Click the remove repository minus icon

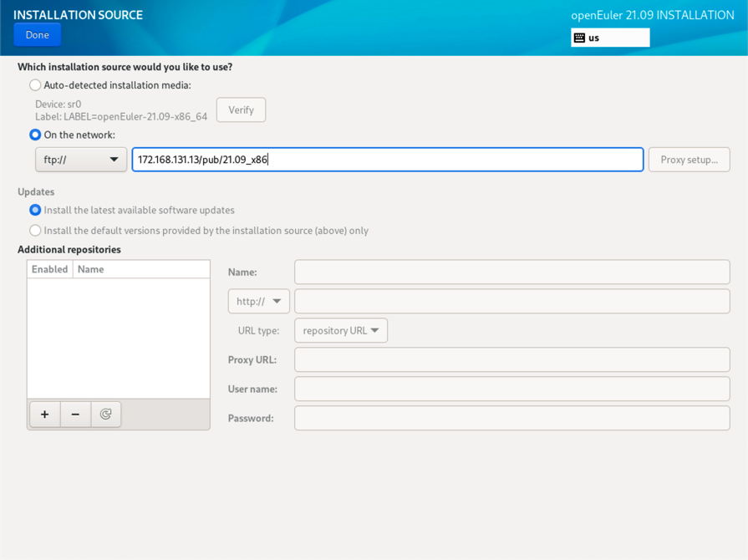75,415
